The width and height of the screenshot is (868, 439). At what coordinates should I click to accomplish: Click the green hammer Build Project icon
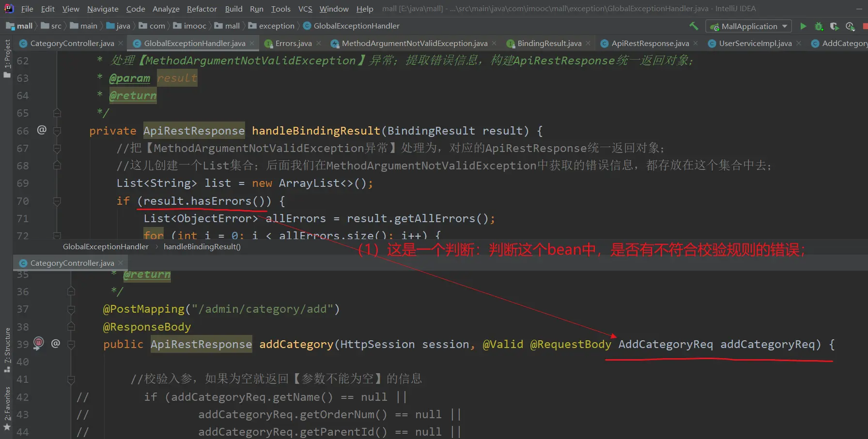click(694, 26)
